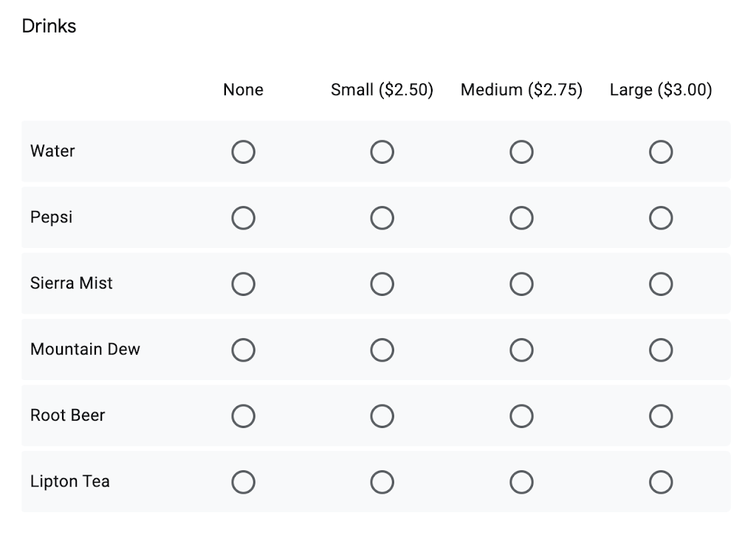Choose Large Lipton Tea

tap(661, 482)
